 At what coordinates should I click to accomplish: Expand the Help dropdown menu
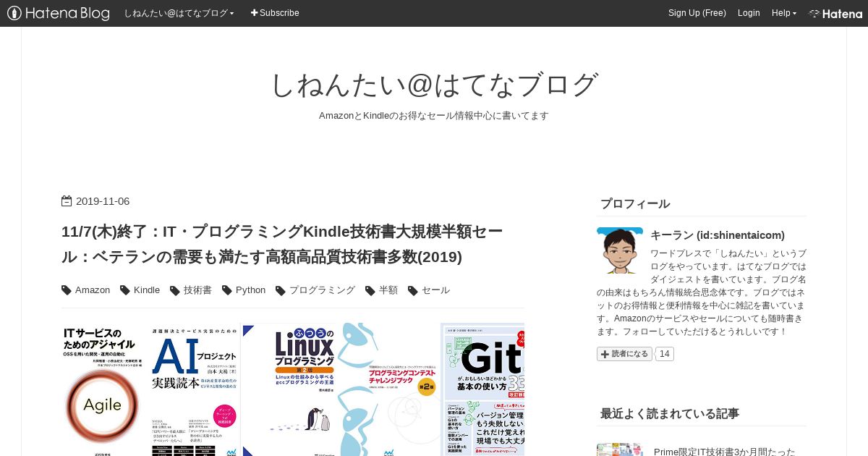click(784, 13)
